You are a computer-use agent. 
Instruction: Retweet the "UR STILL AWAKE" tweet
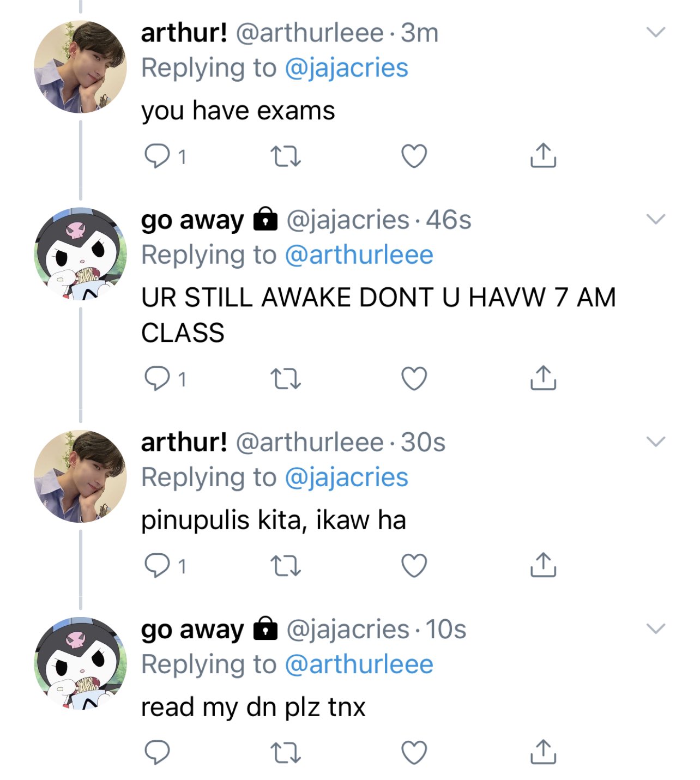pyautogui.click(x=286, y=379)
